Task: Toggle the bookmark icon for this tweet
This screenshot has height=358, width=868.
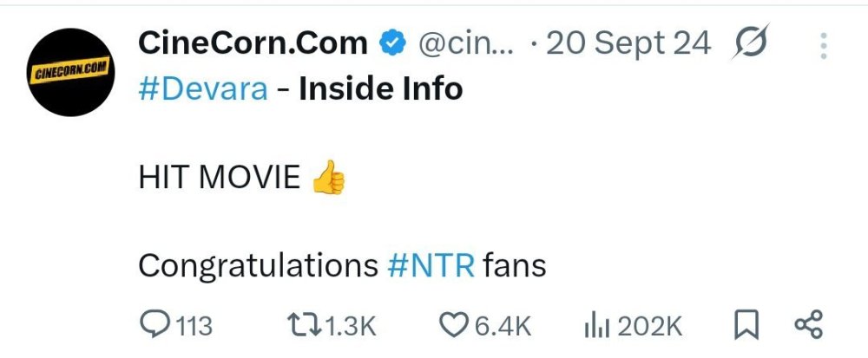Action: (746, 326)
